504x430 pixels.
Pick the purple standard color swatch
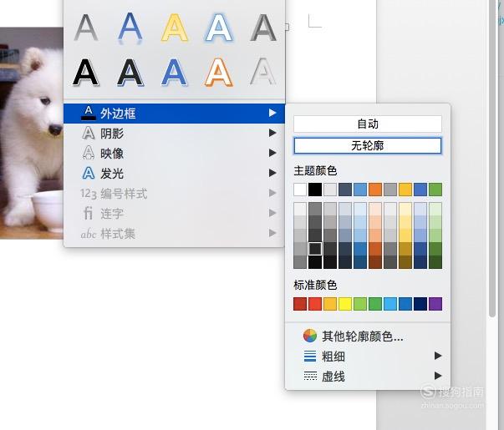pyautogui.click(x=435, y=304)
